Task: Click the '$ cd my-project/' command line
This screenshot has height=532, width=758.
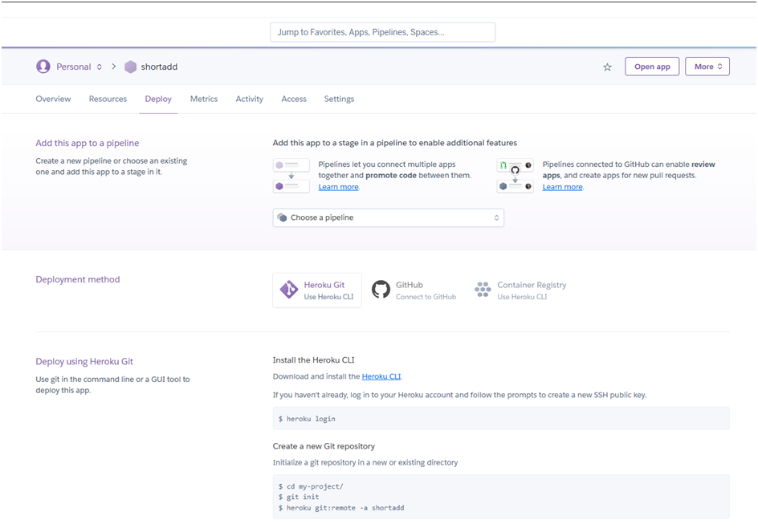Action: coord(311,486)
